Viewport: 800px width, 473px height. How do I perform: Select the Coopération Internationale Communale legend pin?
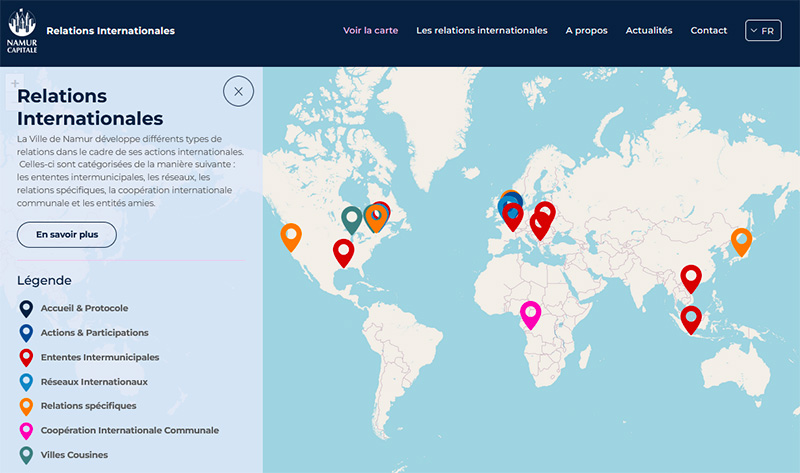[x=26, y=431]
